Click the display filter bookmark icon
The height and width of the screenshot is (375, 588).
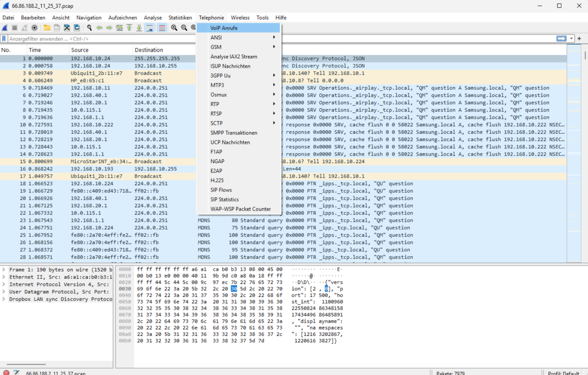click(x=4, y=39)
